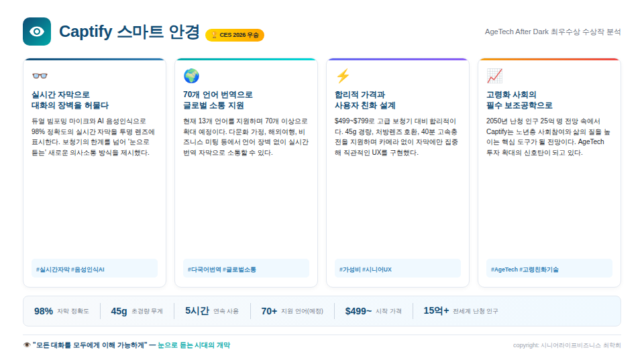
Task: Click the 70+ 지원 언어(예정) stat
Action: pyautogui.click(x=292, y=311)
